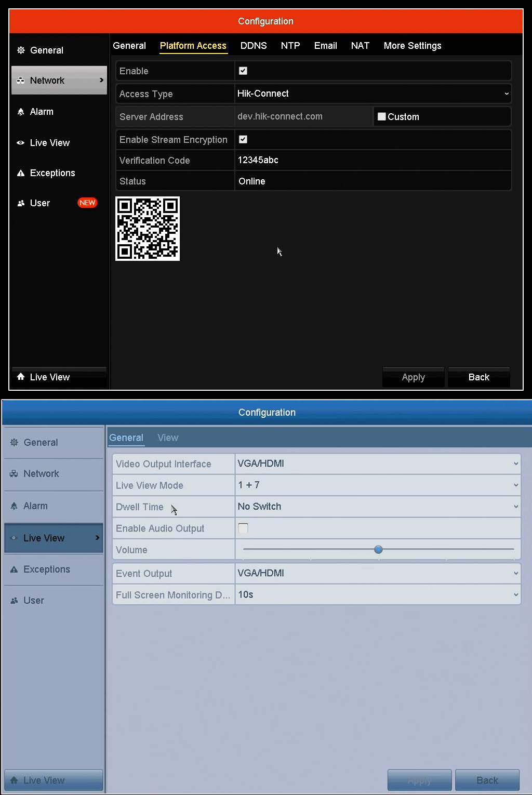Image resolution: width=532 pixels, height=795 pixels.
Task: Switch to the View tab in blue panel
Action: coord(168,438)
